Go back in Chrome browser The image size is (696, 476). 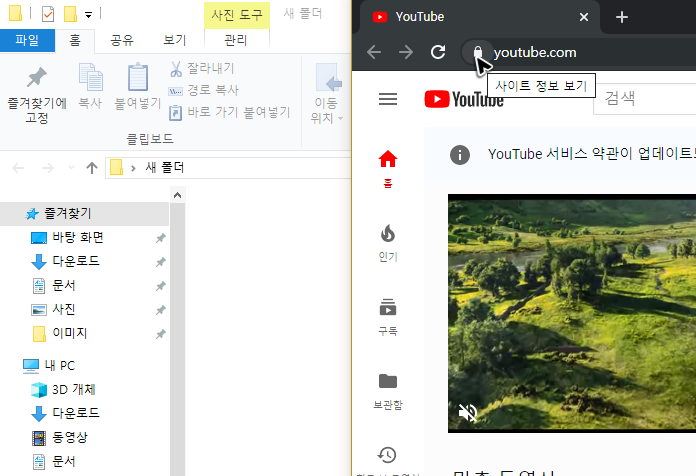(x=374, y=52)
